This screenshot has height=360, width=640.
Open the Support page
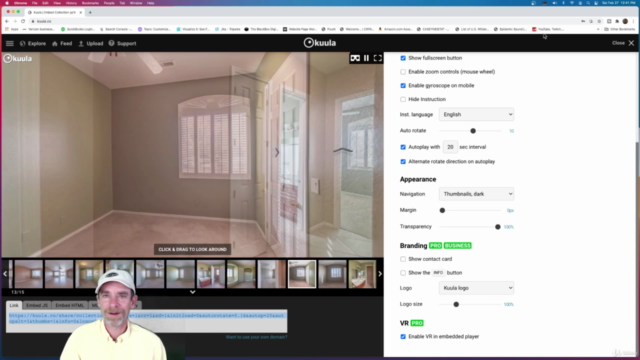tap(122, 43)
